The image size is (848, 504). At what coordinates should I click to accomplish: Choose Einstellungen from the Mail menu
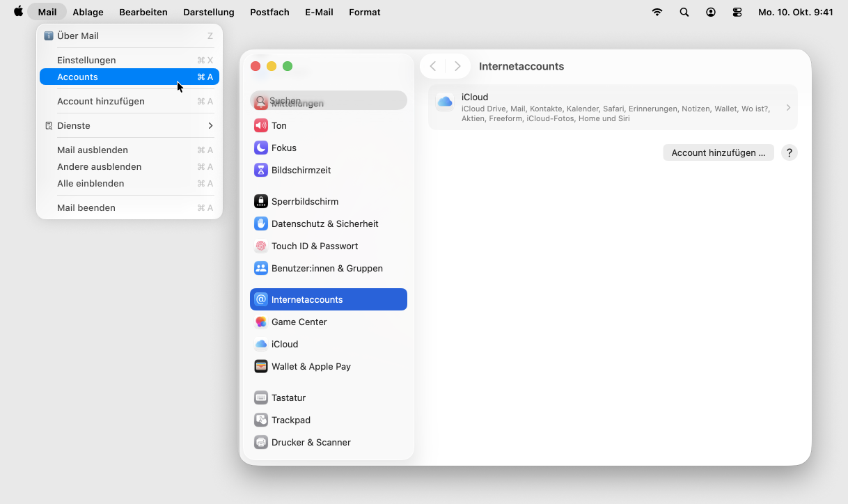click(x=86, y=60)
